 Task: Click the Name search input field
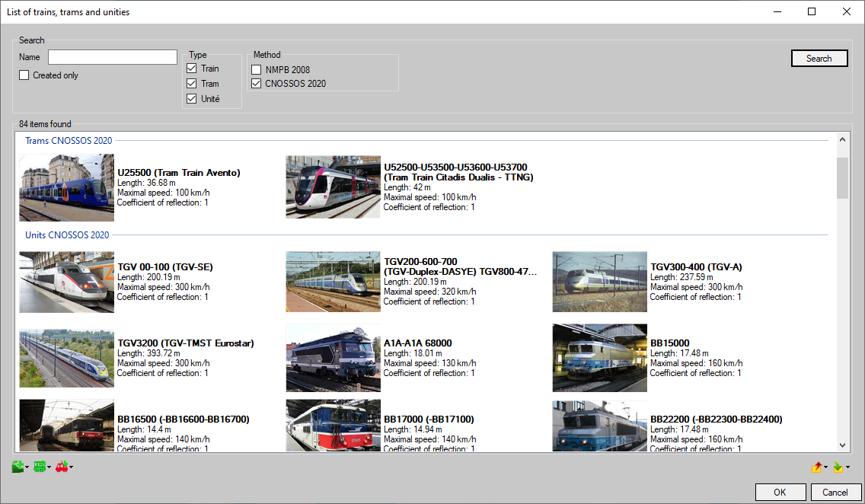click(112, 57)
